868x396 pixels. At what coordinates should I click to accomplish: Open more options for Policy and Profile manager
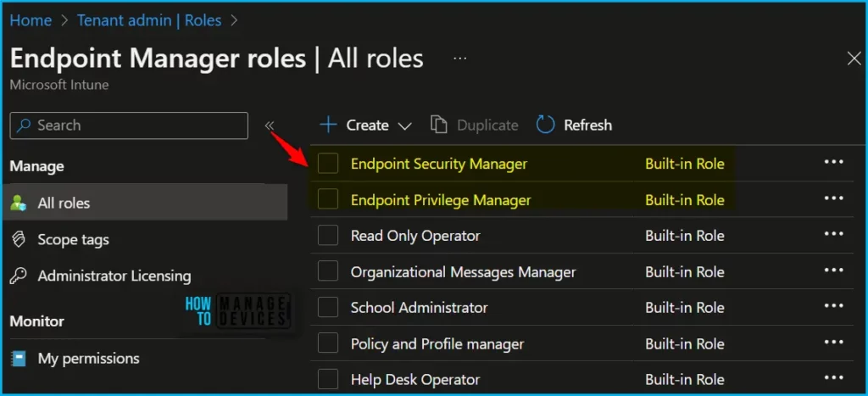834,343
